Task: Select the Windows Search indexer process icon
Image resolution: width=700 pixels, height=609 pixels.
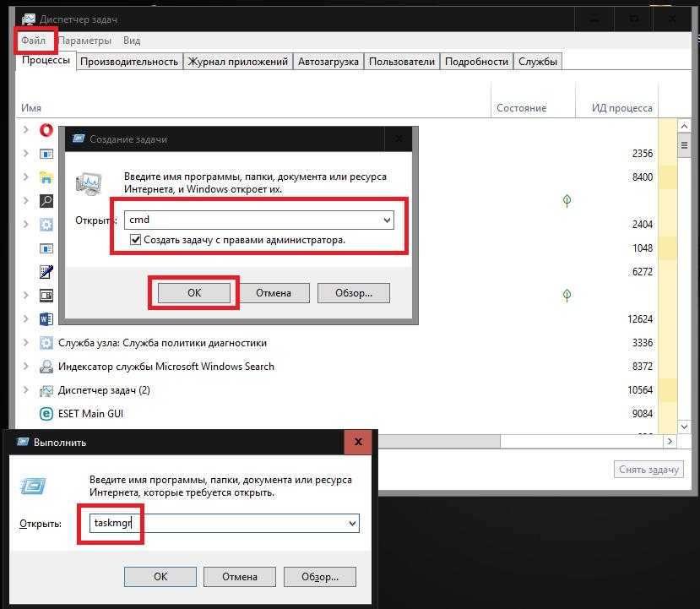Action: [x=46, y=367]
